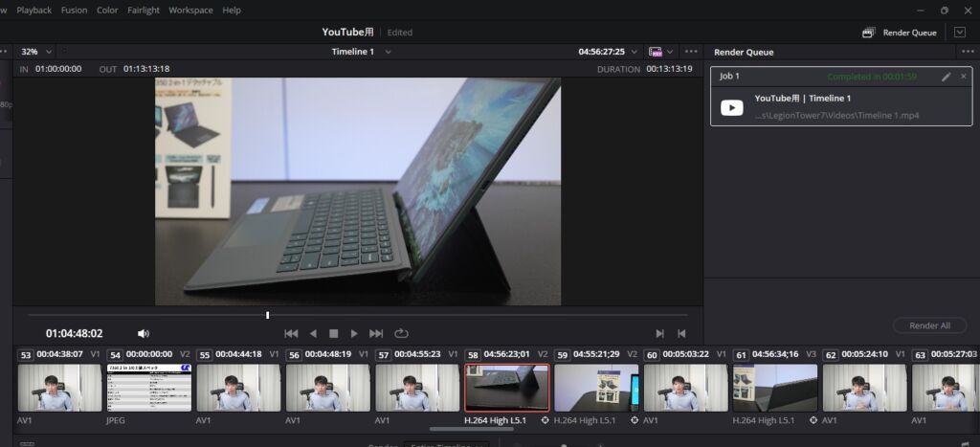Open the Workspace menu
980x447 pixels.
(190, 10)
